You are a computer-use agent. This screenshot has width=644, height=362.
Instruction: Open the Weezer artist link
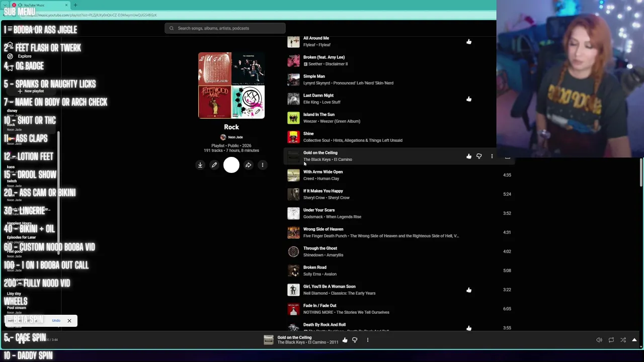tap(310, 121)
